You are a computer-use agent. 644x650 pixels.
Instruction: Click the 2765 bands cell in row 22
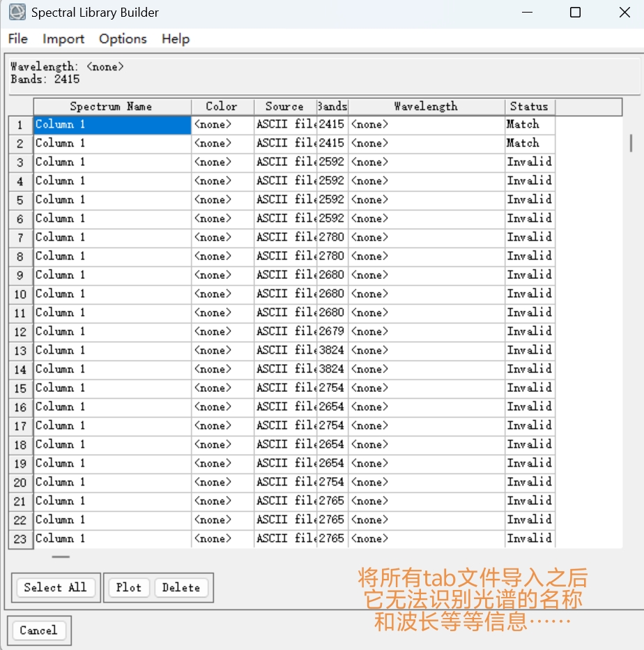332,520
